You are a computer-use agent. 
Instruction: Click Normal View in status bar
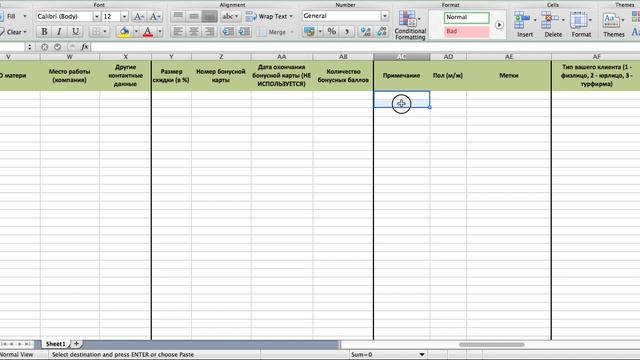coord(16,355)
